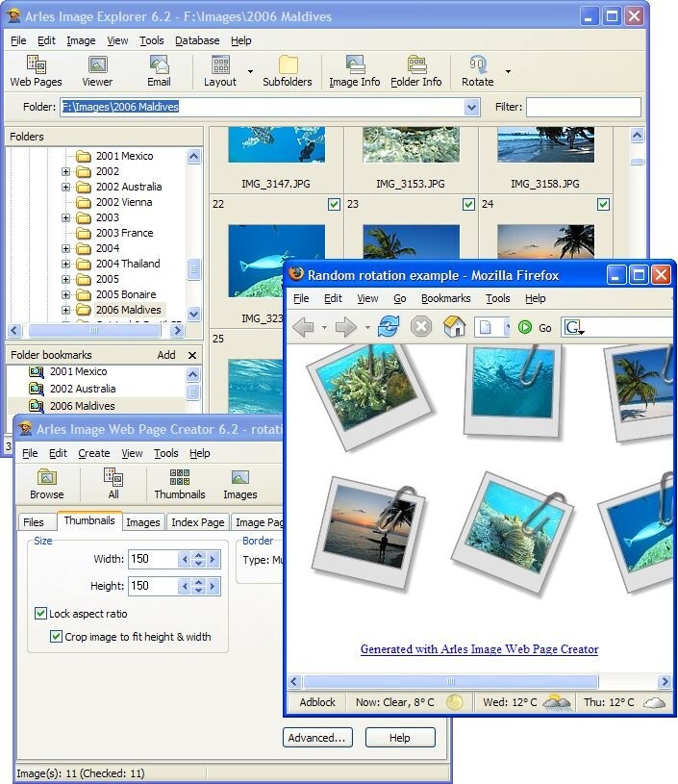Toggle Subfolders display in toolbar
Screen dimensions: 678x784
tap(288, 71)
